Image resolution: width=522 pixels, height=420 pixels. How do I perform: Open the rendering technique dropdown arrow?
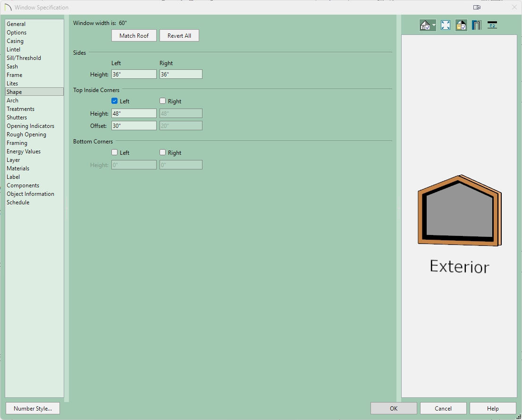434,25
